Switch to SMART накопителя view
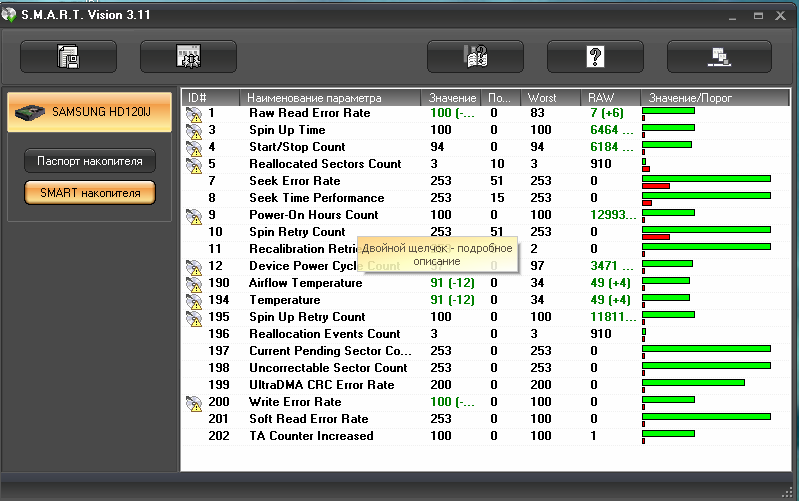This screenshot has height=501, width=799. tap(90, 192)
